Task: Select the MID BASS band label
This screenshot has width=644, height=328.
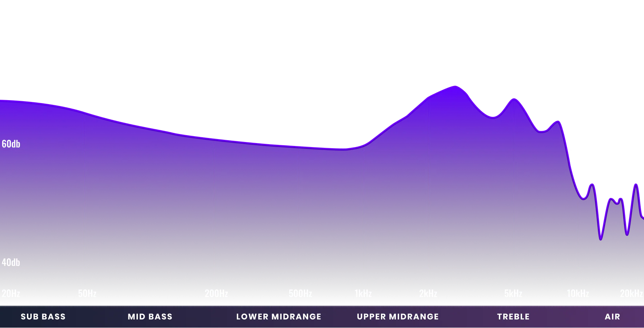Action: pos(150,317)
